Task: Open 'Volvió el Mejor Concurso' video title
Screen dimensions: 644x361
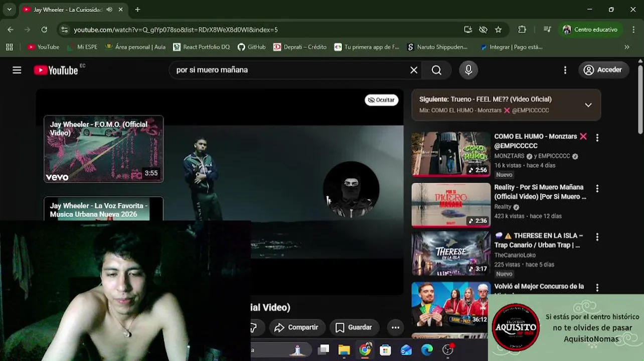Action: [x=539, y=286]
